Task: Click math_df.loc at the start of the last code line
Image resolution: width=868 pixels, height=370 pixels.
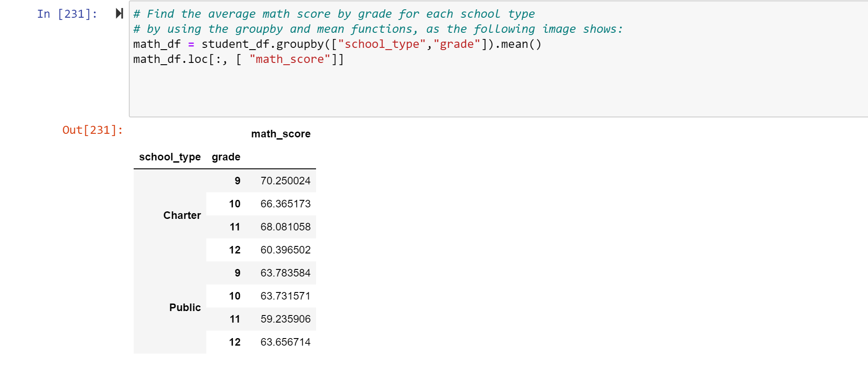Action: click(170, 59)
